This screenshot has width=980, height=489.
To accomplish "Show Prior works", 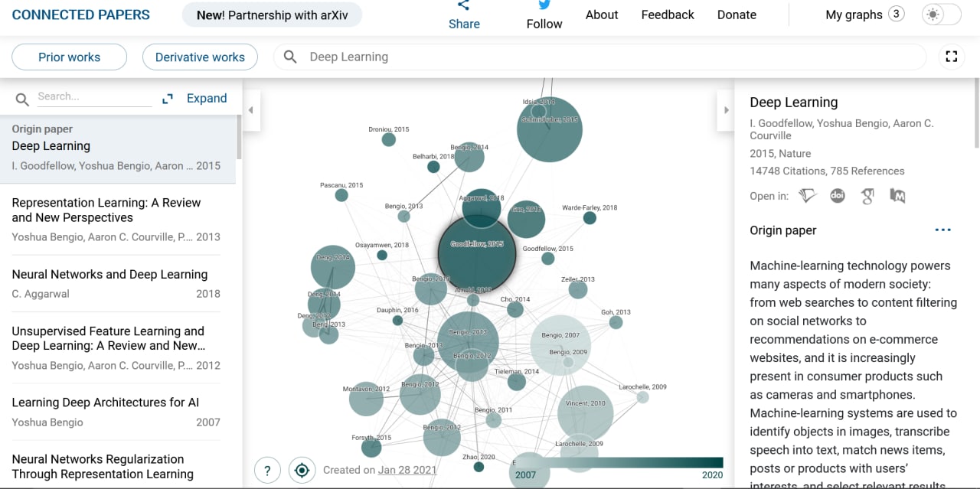I will point(69,57).
